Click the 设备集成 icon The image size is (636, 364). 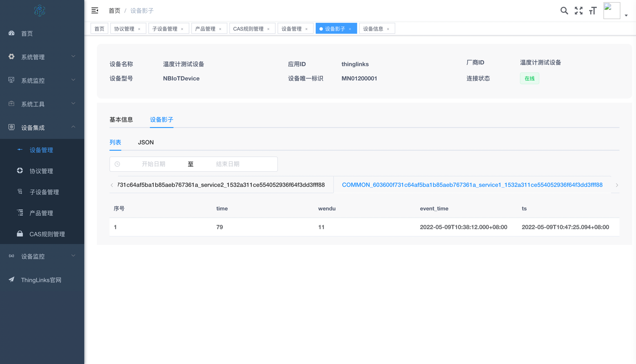(11, 127)
